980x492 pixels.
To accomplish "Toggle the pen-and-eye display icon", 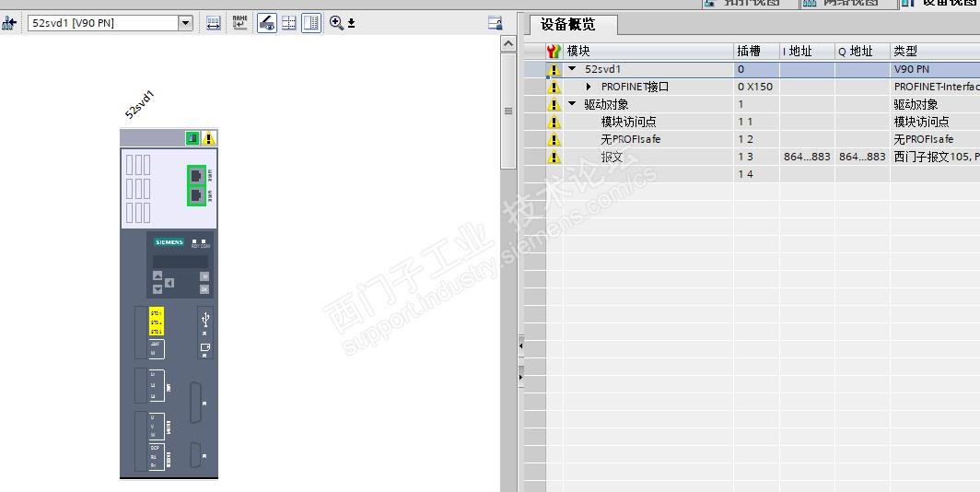I will click(267, 24).
